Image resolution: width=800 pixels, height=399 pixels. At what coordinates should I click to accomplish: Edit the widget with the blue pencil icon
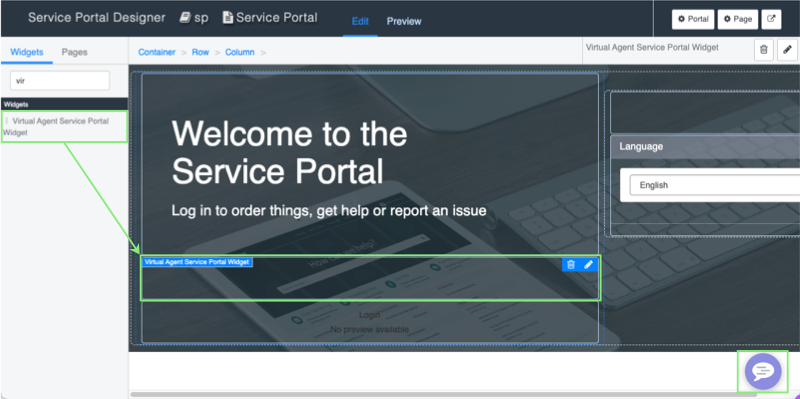coord(588,264)
